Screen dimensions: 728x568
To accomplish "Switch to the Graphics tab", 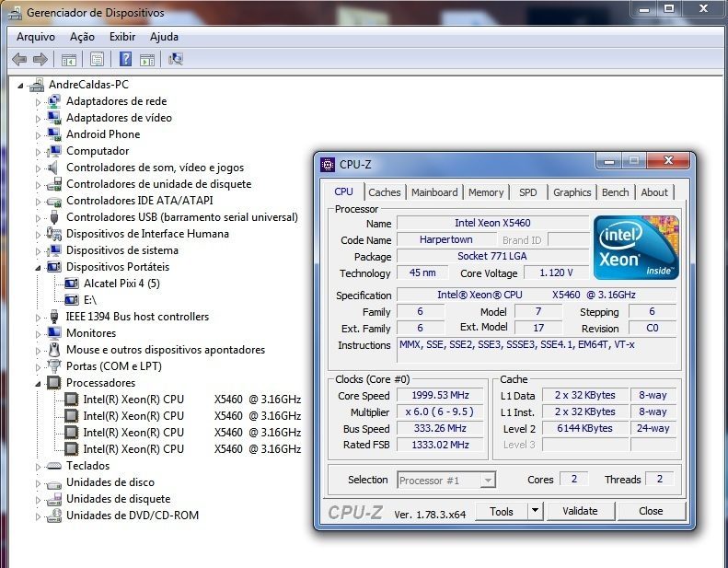I will pyautogui.click(x=572, y=192).
